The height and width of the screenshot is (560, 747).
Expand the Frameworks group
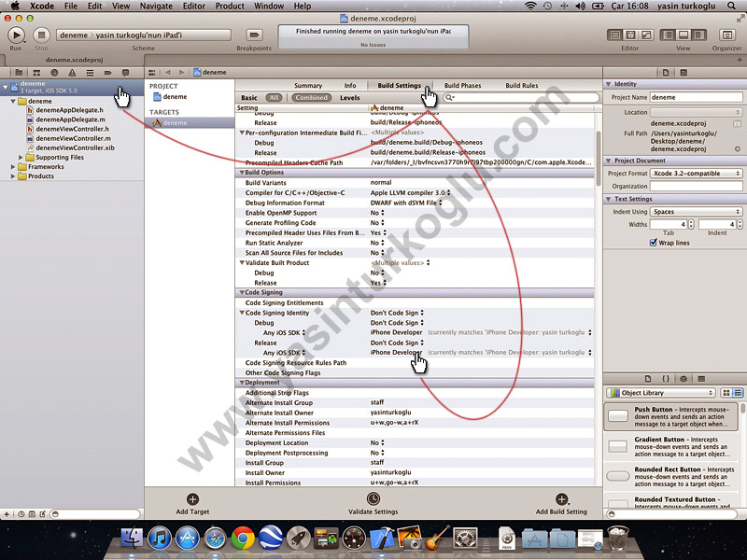pyautogui.click(x=13, y=167)
